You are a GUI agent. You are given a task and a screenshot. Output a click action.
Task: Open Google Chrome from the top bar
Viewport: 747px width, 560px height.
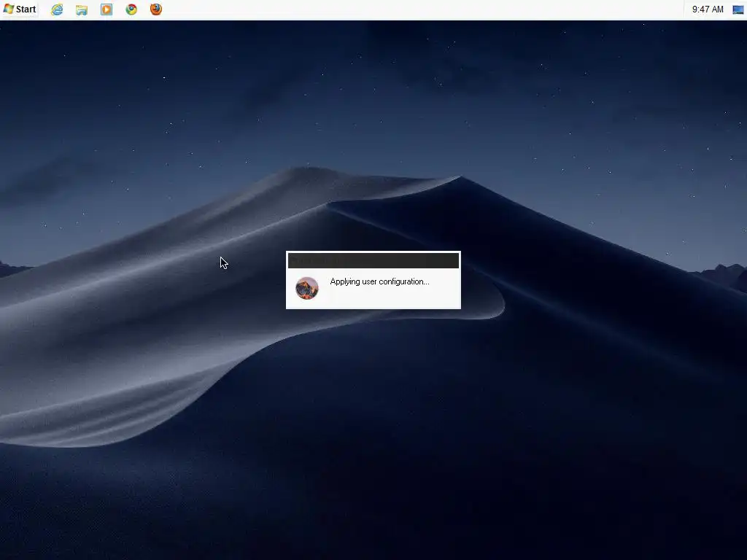(131, 9)
